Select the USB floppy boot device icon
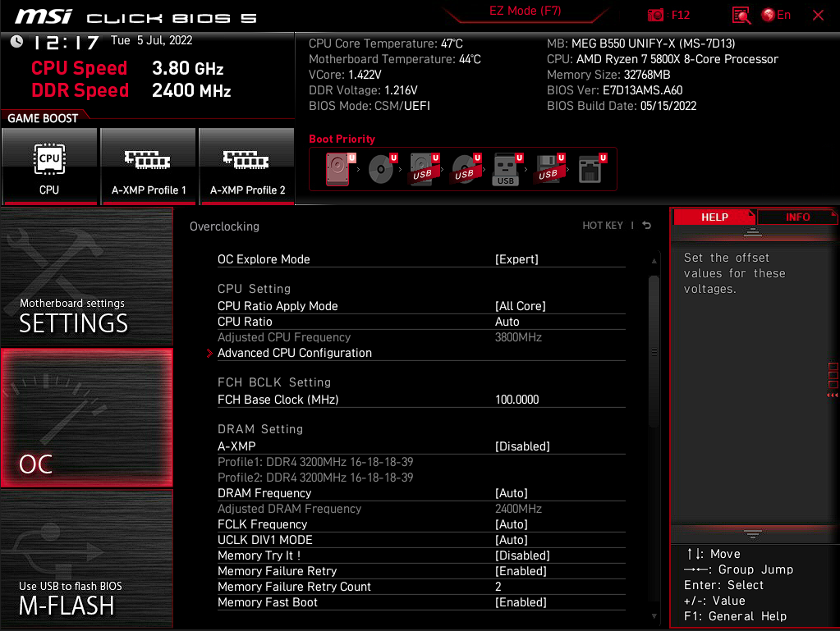Image resolution: width=840 pixels, height=631 pixels. click(549, 169)
